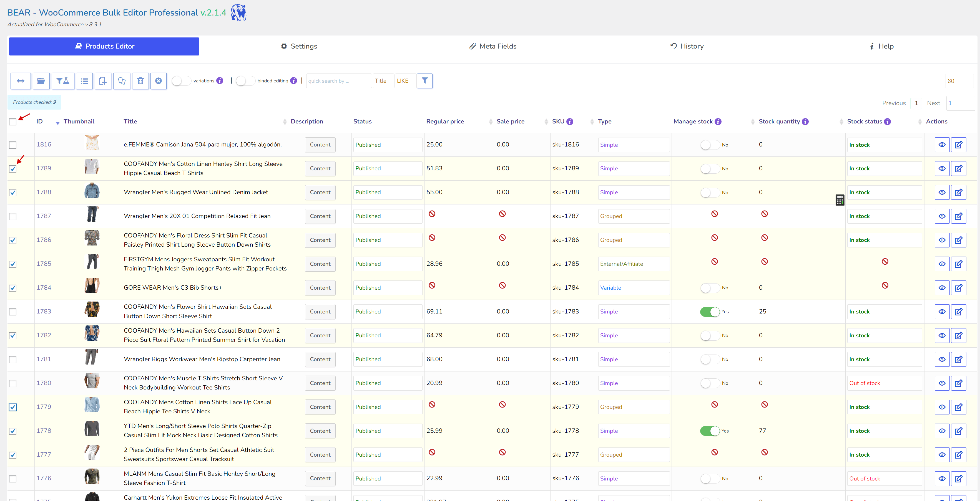
Task: Open Status dropdown for product 1782
Action: (388, 335)
